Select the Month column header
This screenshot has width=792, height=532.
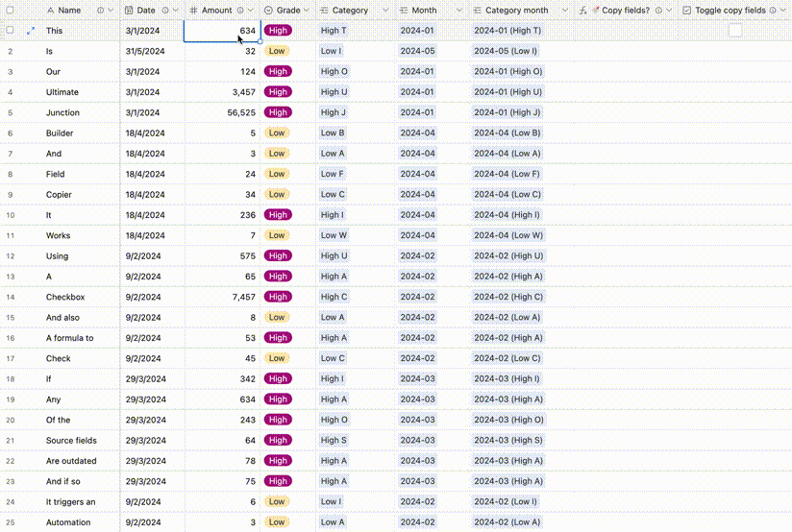(424, 11)
